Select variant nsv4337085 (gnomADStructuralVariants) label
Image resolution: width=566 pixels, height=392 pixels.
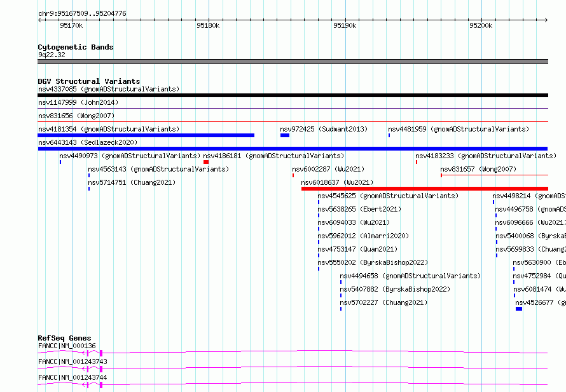pos(109,89)
